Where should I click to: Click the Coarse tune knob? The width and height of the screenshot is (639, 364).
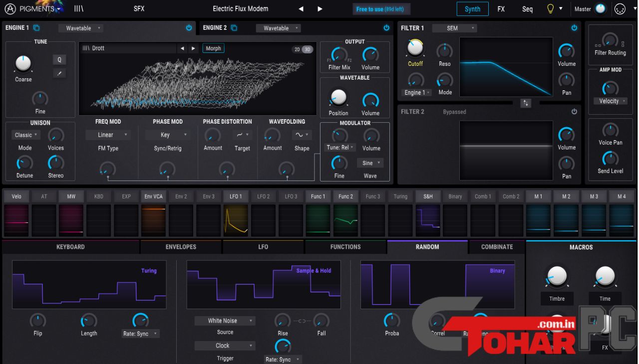click(x=23, y=63)
